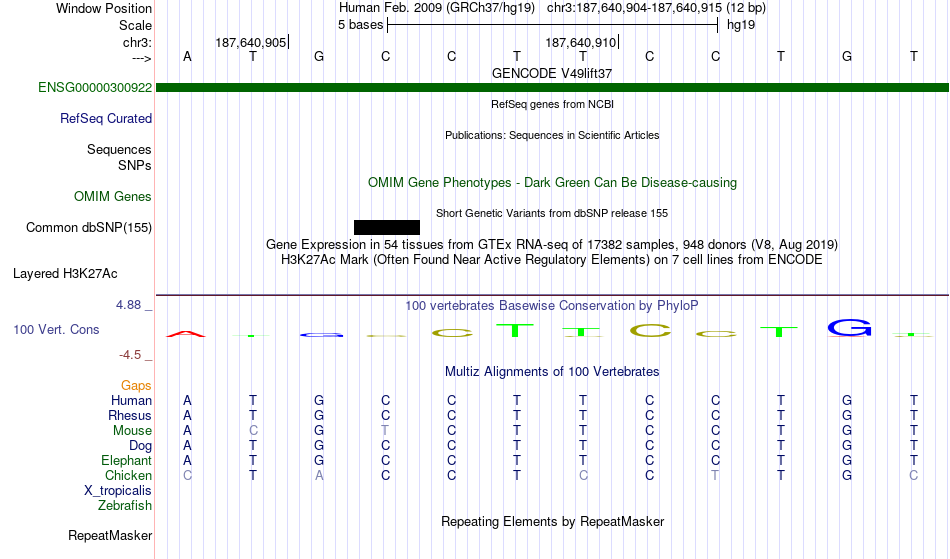Click the GENCODE V49lift37 track title

(552, 73)
